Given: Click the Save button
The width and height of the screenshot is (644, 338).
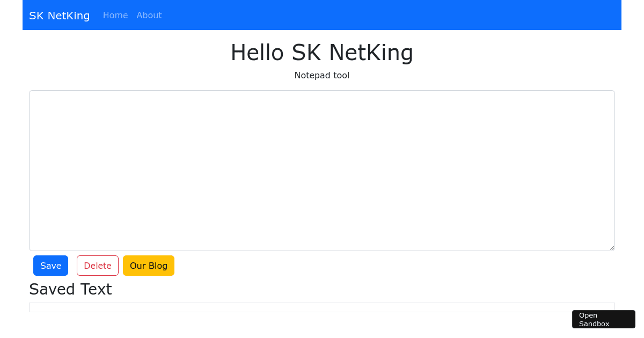Looking at the screenshot, I should pos(50,265).
